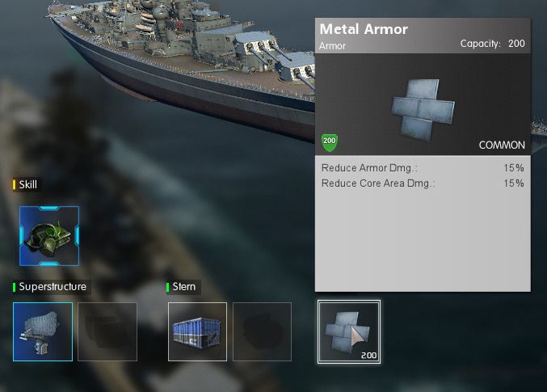The width and height of the screenshot is (547, 392).
Task: Click the empty description area of tooltip
Action: point(423,241)
